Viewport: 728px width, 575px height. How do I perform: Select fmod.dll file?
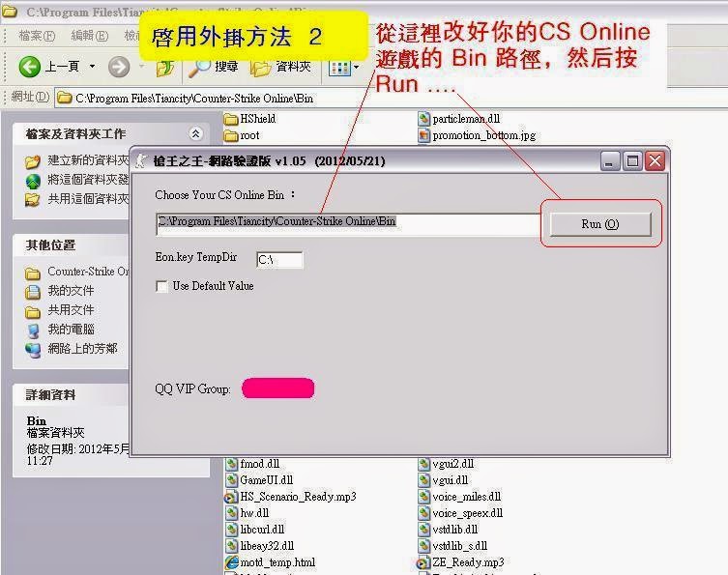click(x=252, y=464)
